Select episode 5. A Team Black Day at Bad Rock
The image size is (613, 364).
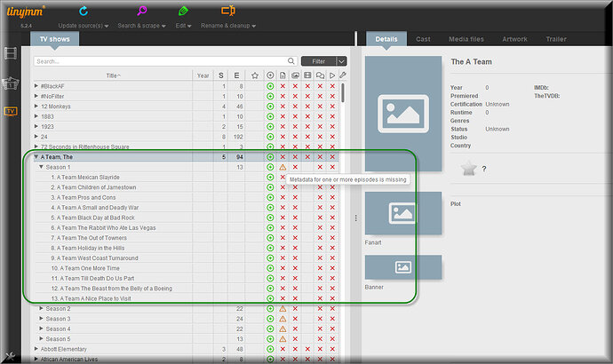(92, 218)
